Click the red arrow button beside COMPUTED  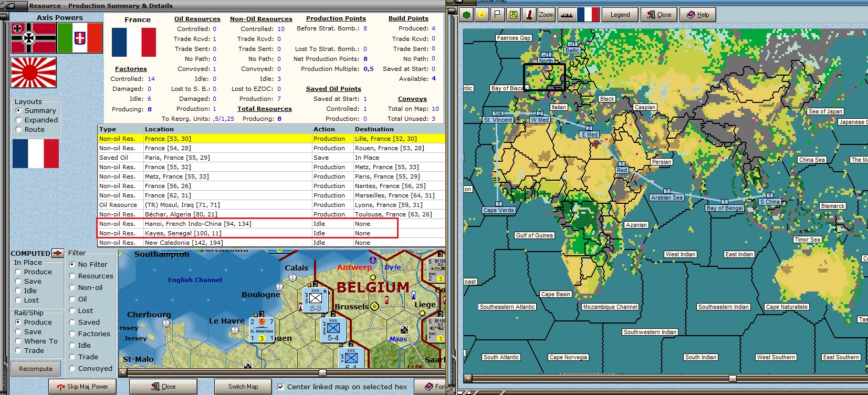[x=58, y=253]
